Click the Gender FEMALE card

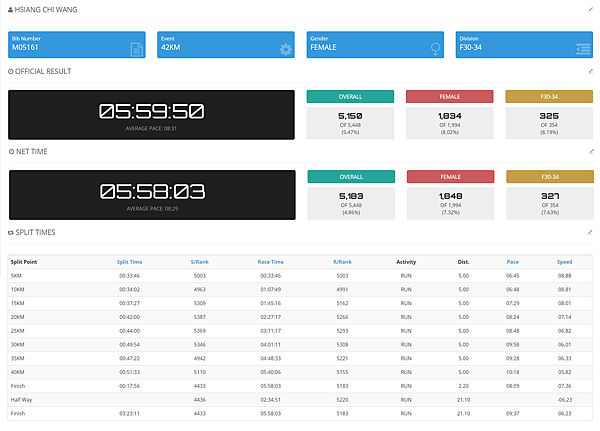[375, 44]
